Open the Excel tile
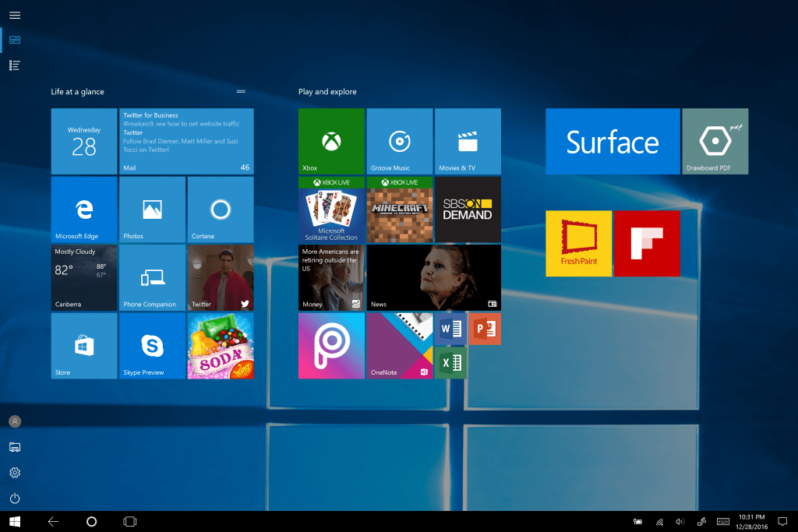 point(451,363)
